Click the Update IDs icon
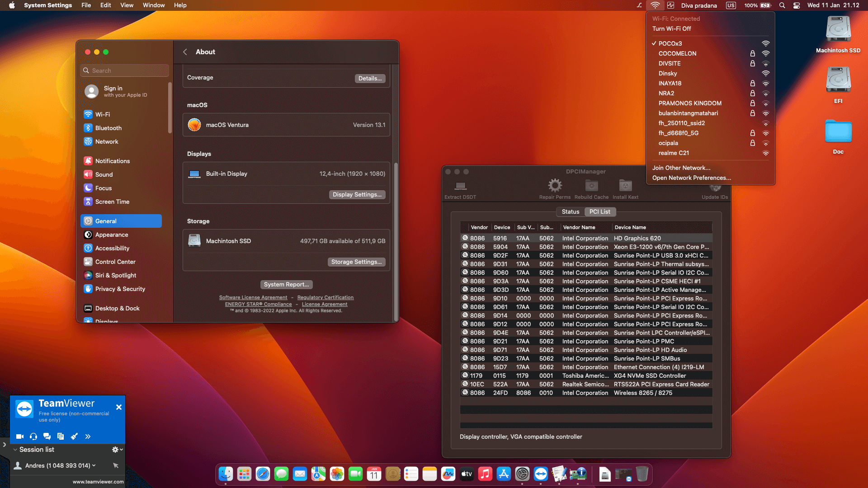This screenshot has width=868, height=488. [x=715, y=189]
